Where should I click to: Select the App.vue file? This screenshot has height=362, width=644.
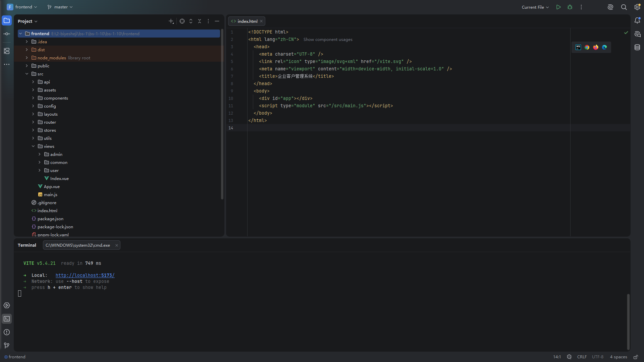(52, 186)
